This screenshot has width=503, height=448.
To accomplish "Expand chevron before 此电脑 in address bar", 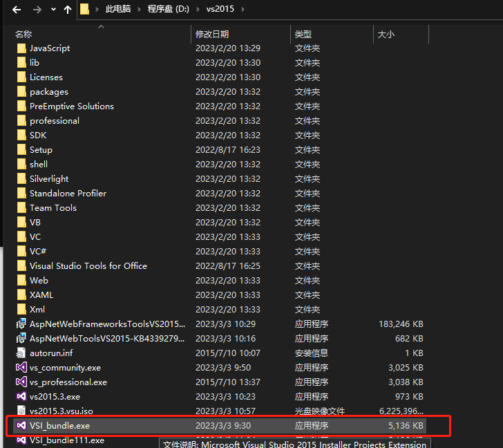I will [97, 9].
